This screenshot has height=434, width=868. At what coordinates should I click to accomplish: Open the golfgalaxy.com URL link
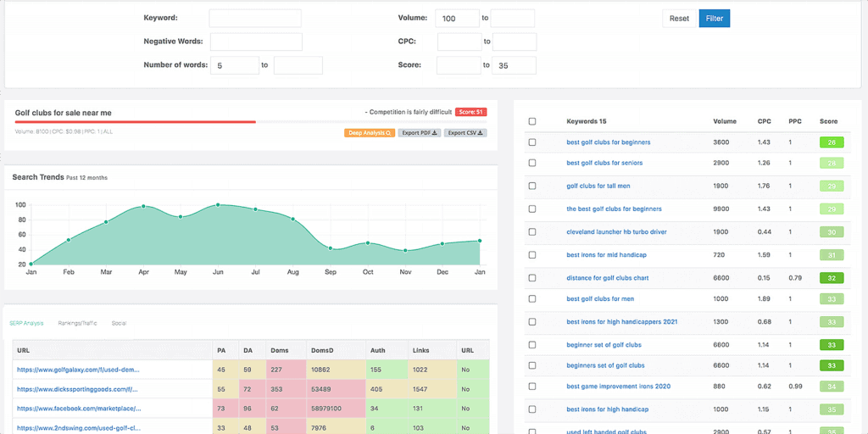coord(78,370)
